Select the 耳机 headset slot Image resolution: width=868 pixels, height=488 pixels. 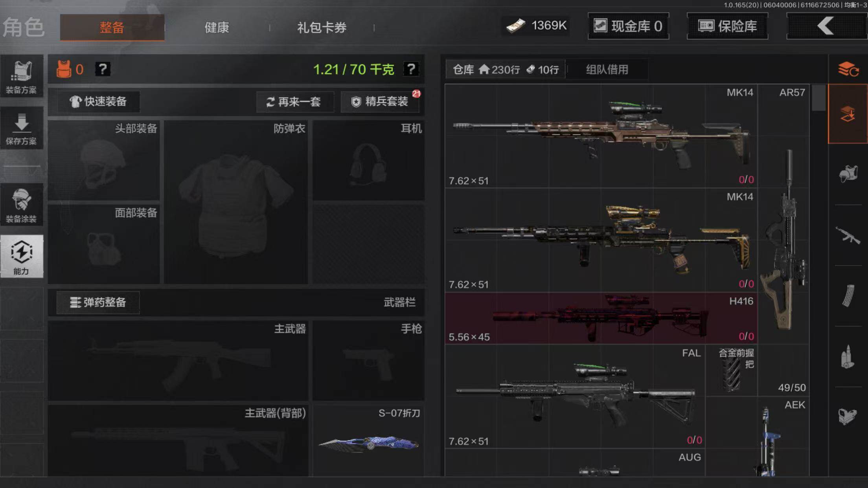coord(368,160)
